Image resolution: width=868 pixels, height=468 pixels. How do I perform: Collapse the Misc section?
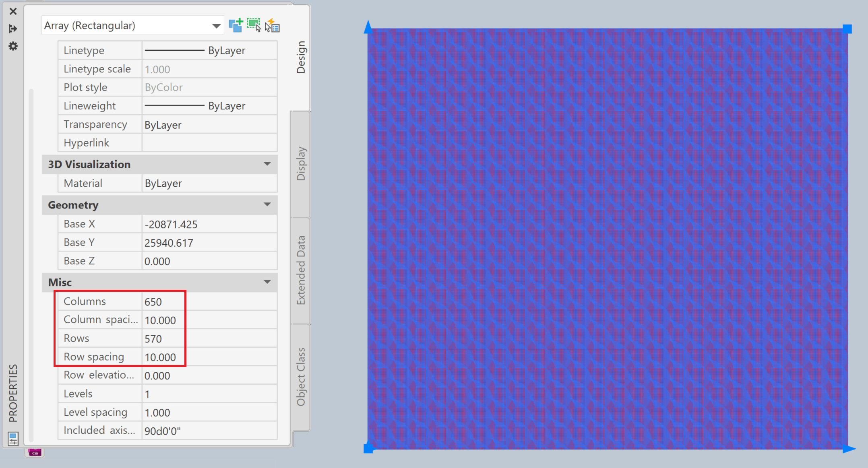click(267, 282)
